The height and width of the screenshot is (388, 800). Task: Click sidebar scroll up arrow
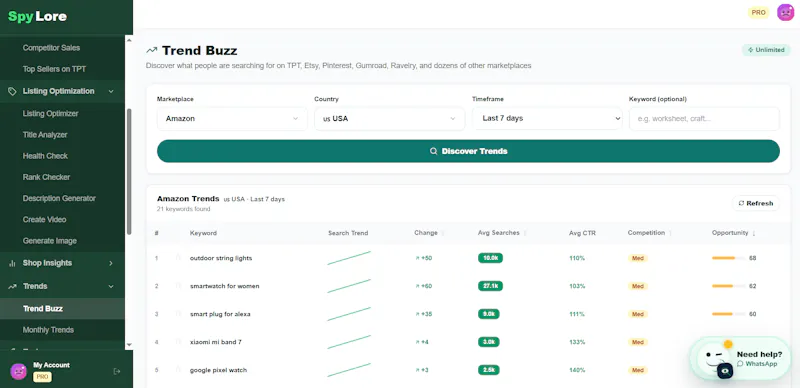click(129, 40)
